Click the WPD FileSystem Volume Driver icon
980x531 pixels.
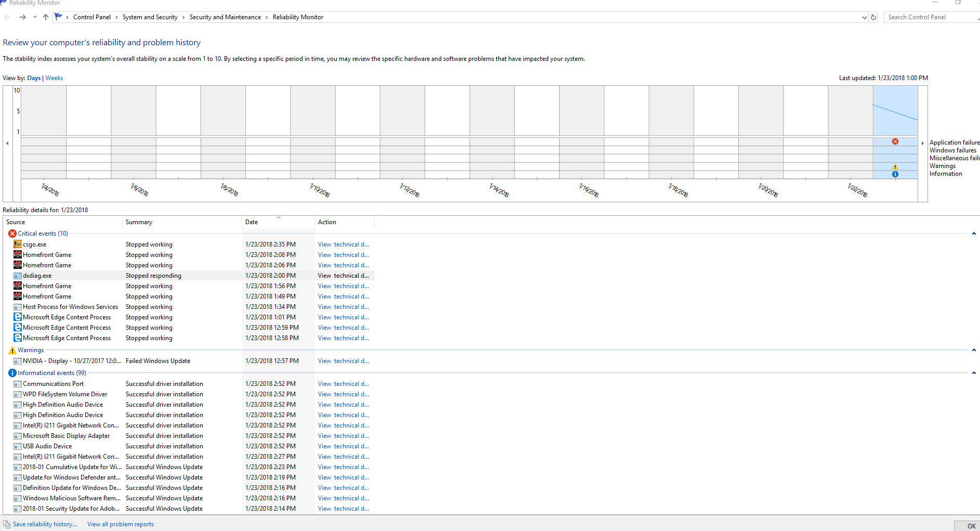tap(18, 394)
